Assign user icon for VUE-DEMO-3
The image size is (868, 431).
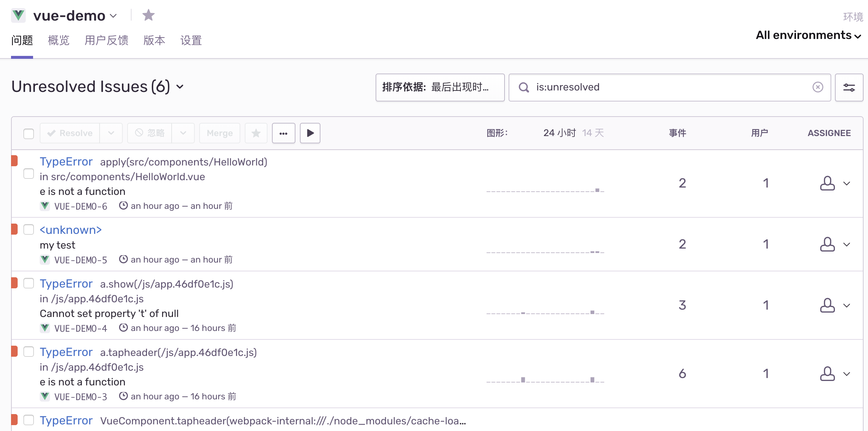(x=827, y=374)
